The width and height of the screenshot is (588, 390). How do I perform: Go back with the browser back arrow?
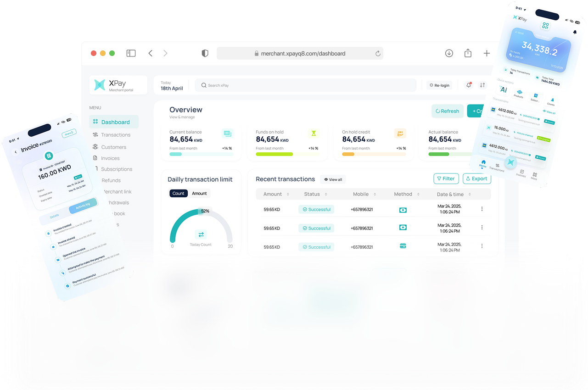click(150, 53)
